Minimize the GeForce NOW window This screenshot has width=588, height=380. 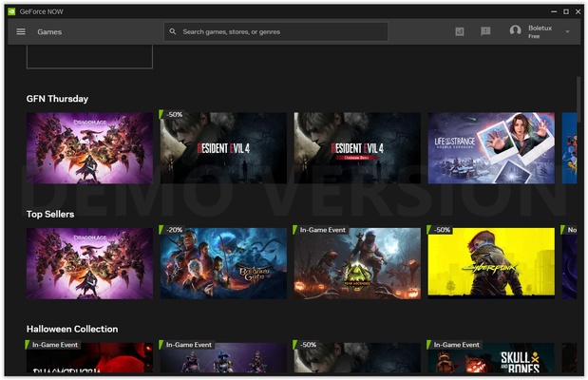(554, 11)
